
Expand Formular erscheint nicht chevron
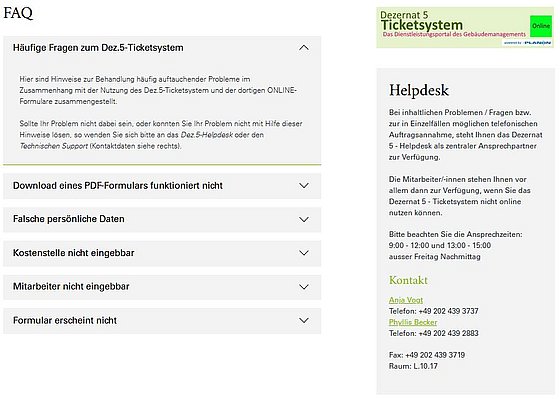(x=304, y=320)
